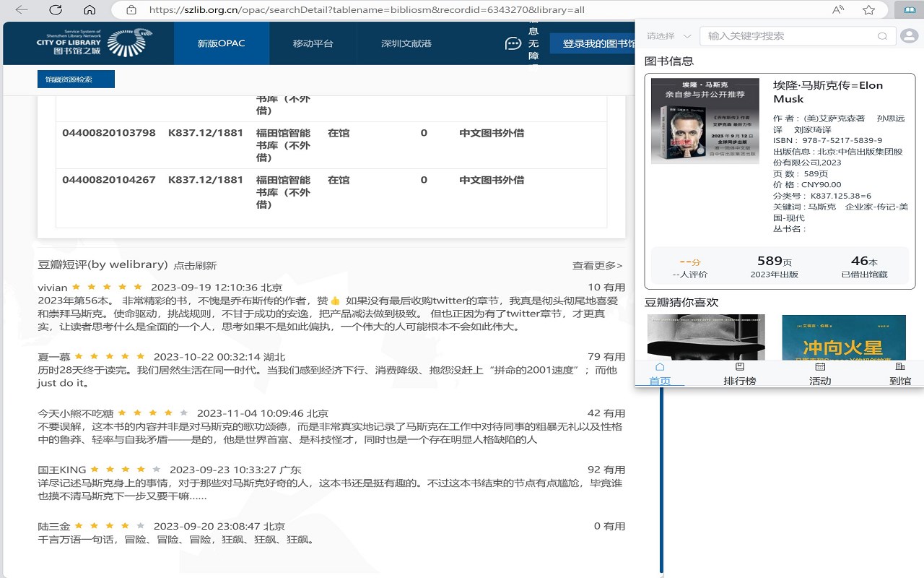Click the 92 有用 helpful count
Image resolution: width=924 pixels, height=578 pixels.
(606, 470)
